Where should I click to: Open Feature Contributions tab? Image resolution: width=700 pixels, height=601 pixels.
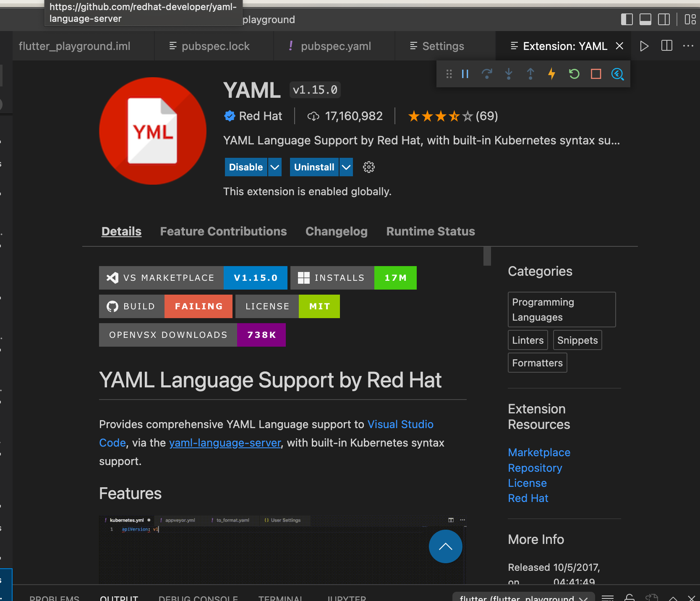click(x=223, y=231)
